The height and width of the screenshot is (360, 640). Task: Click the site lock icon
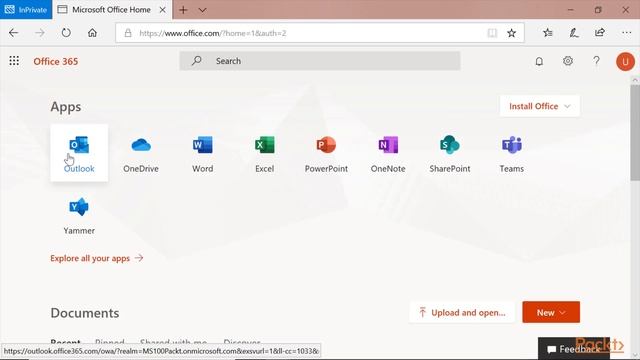point(128,33)
